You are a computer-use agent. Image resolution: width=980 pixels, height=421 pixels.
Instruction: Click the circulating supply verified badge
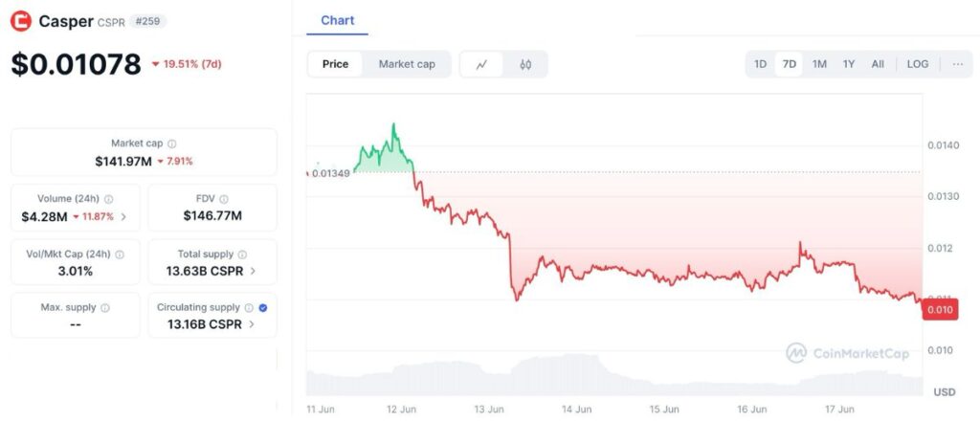click(263, 308)
